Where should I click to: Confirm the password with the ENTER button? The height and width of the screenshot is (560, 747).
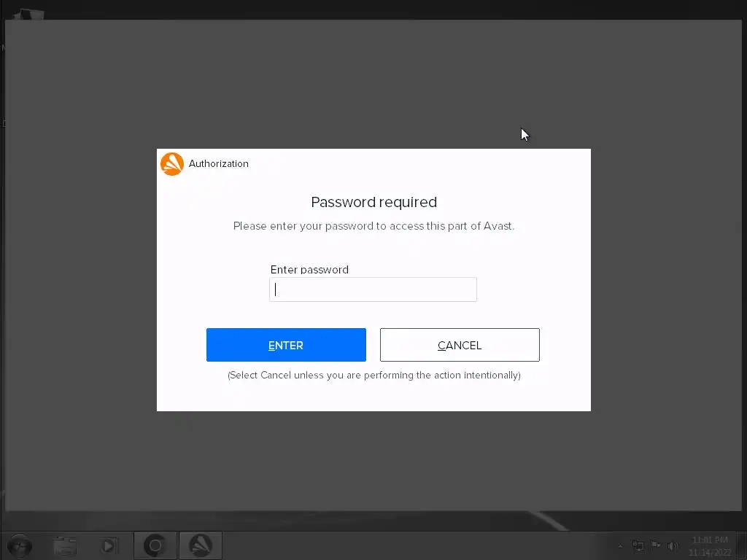[x=286, y=345]
